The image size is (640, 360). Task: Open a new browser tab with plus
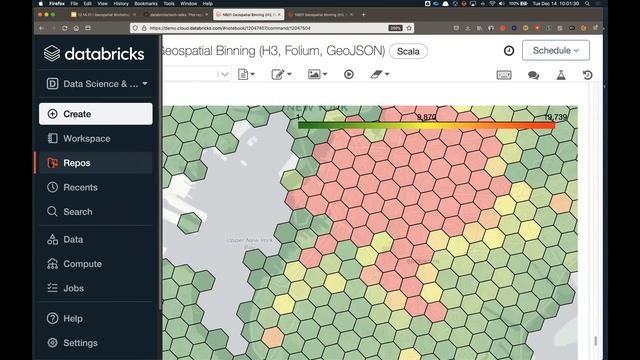click(363, 15)
